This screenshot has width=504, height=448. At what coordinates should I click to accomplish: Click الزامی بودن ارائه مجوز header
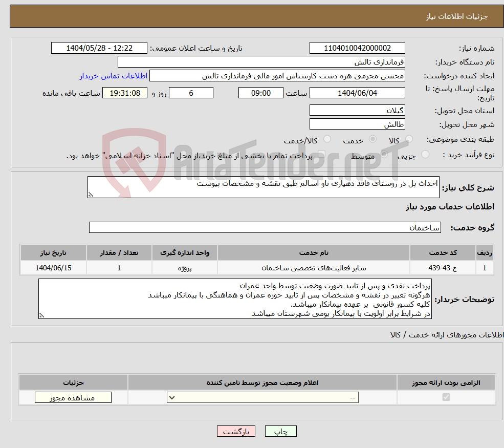click(x=446, y=382)
